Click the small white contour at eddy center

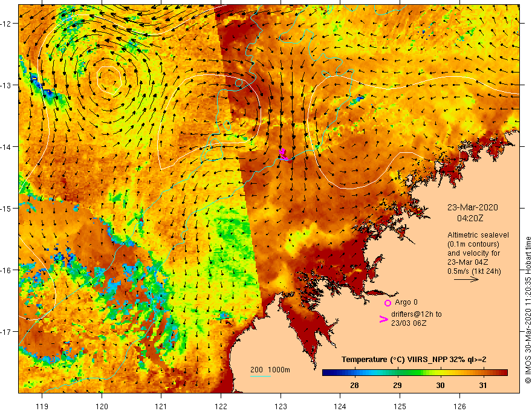click(x=109, y=80)
